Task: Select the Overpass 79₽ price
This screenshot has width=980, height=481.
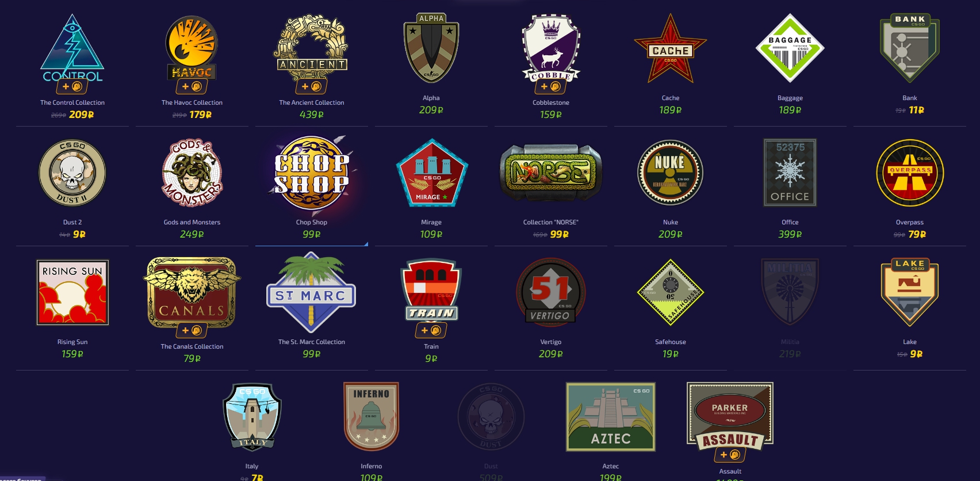Action: [917, 234]
